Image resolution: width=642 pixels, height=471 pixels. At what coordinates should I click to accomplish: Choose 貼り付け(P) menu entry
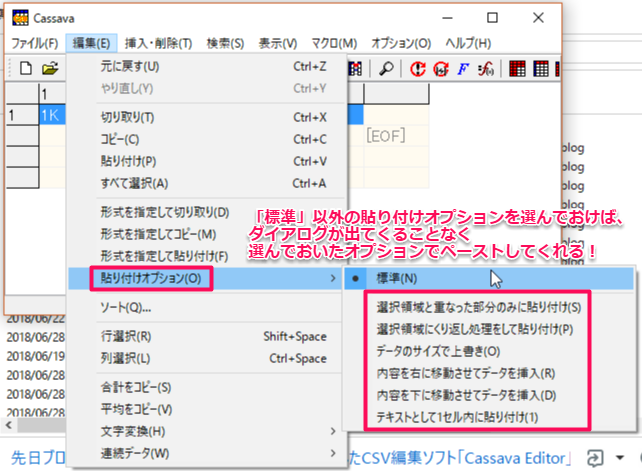(207, 162)
